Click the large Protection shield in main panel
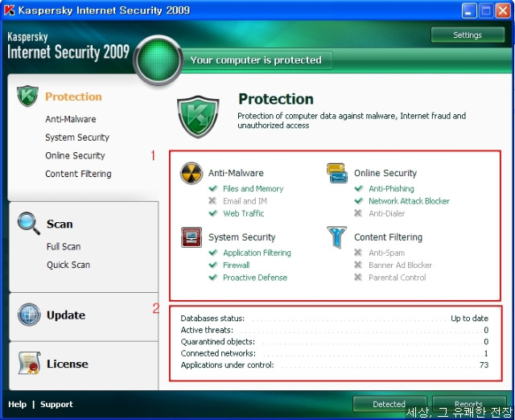Screen dimensions: 515x420 click(x=198, y=117)
